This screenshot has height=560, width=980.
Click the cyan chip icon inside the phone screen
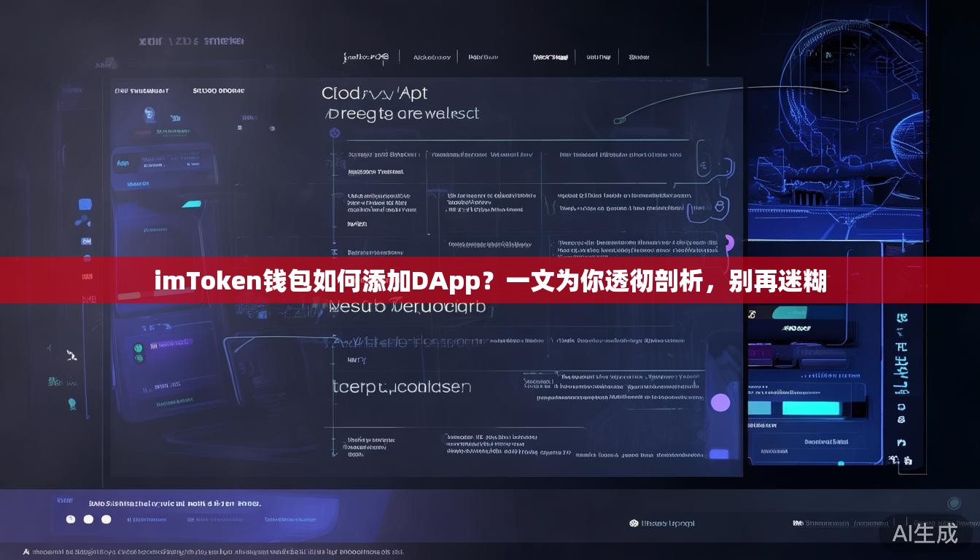point(193,205)
